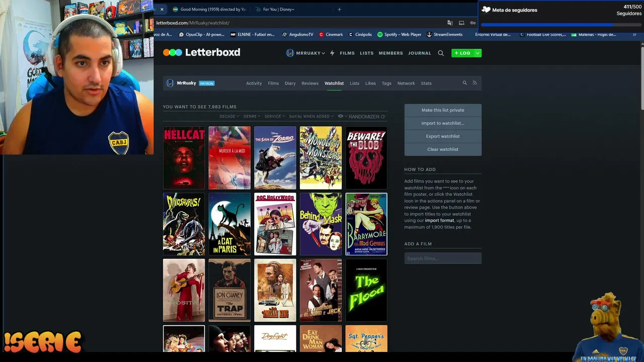Open the OpusClip bookmark
644x362 pixels.
[201, 35]
